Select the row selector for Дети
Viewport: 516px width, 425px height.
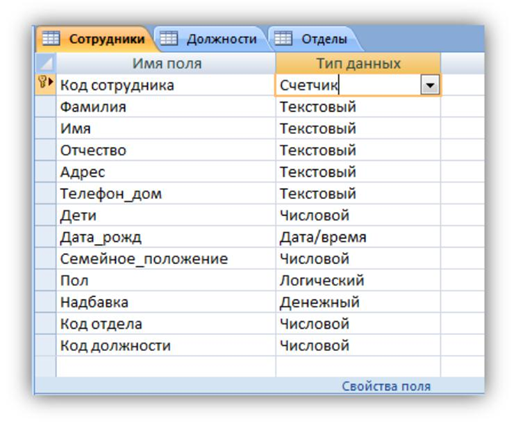[x=46, y=215]
